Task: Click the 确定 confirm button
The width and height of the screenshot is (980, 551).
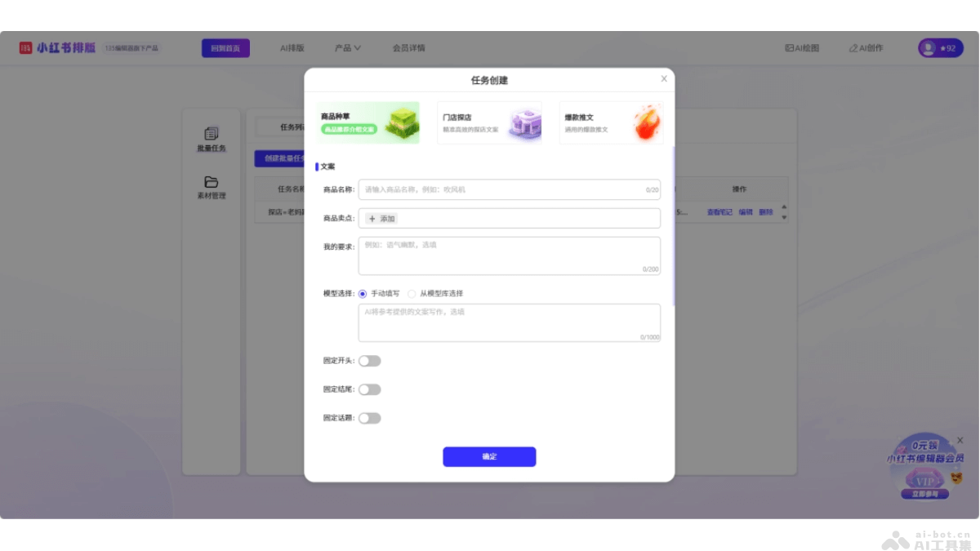Action: pos(489,456)
